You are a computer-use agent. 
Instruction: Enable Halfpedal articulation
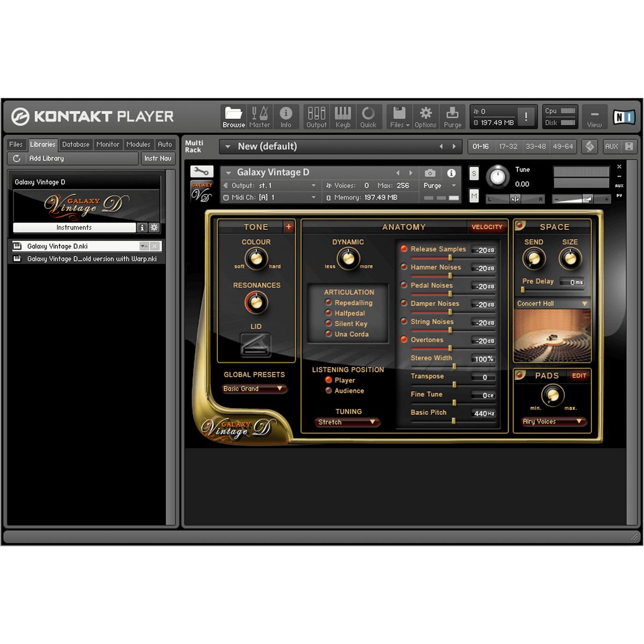point(328,313)
